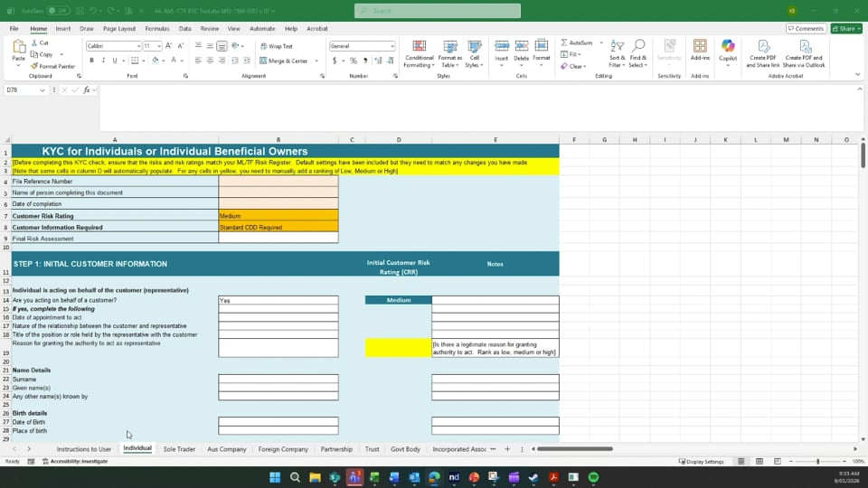This screenshot has height=488, width=868.
Task: Click Accessibility: Investigate in status bar
Action: click(75, 462)
